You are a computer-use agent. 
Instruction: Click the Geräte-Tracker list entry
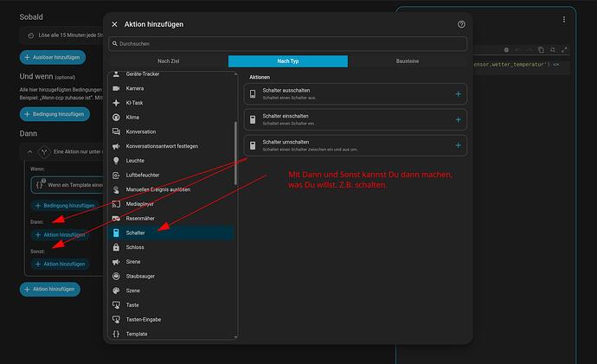click(172, 74)
